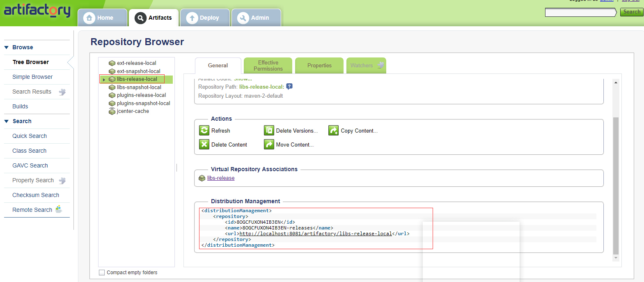Click the scrollbar down arrow
The width and height of the screenshot is (644, 282).
(616, 258)
